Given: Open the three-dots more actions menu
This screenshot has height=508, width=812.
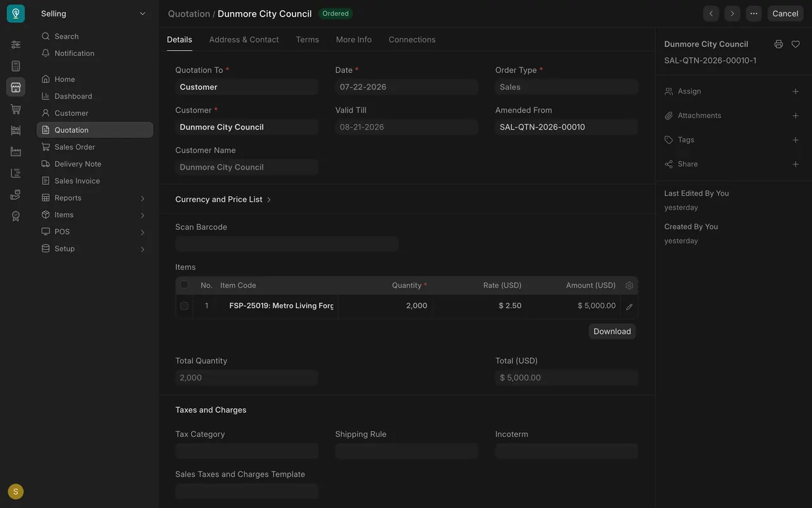Looking at the screenshot, I should [754, 13].
